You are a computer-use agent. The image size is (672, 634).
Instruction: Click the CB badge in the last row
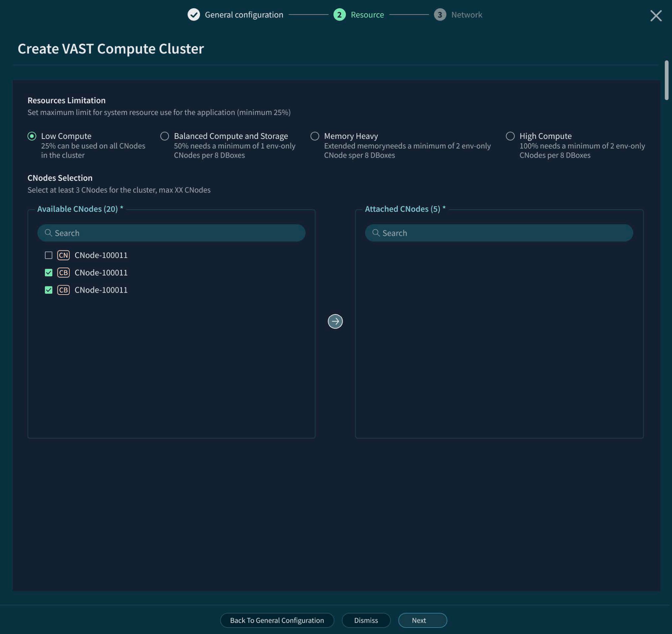[64, 290]
